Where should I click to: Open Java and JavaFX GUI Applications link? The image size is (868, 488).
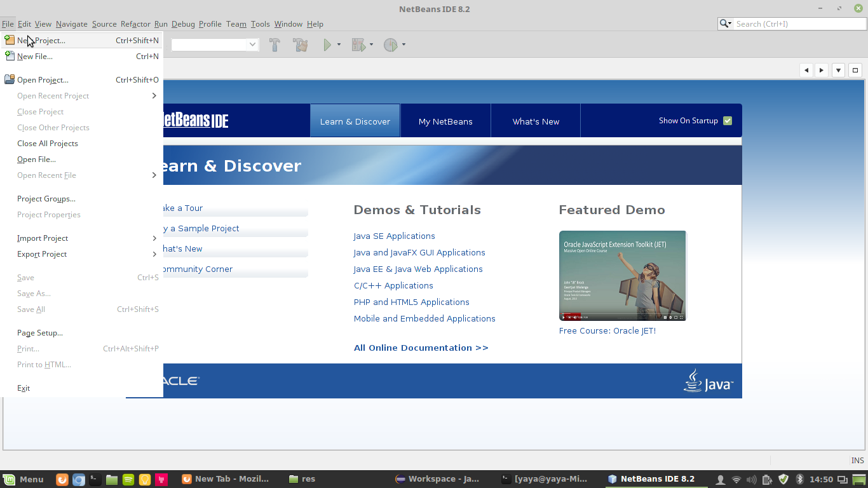point(419,252)
